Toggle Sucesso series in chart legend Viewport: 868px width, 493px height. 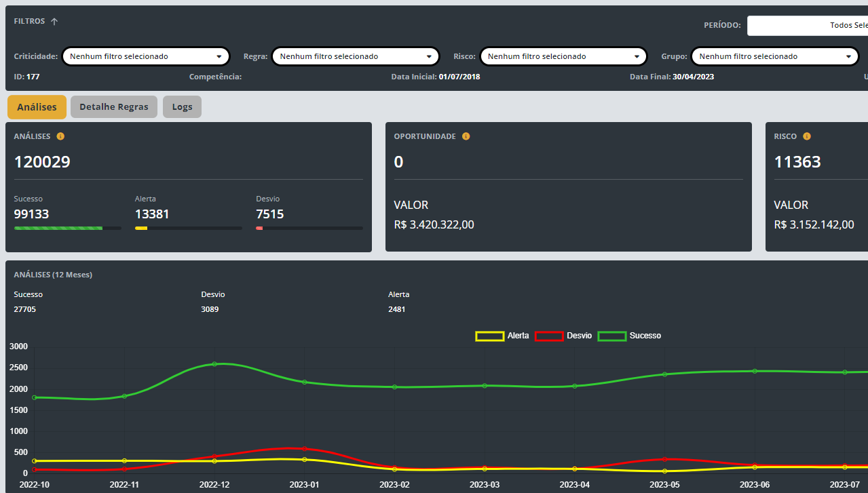coord(629,336)
